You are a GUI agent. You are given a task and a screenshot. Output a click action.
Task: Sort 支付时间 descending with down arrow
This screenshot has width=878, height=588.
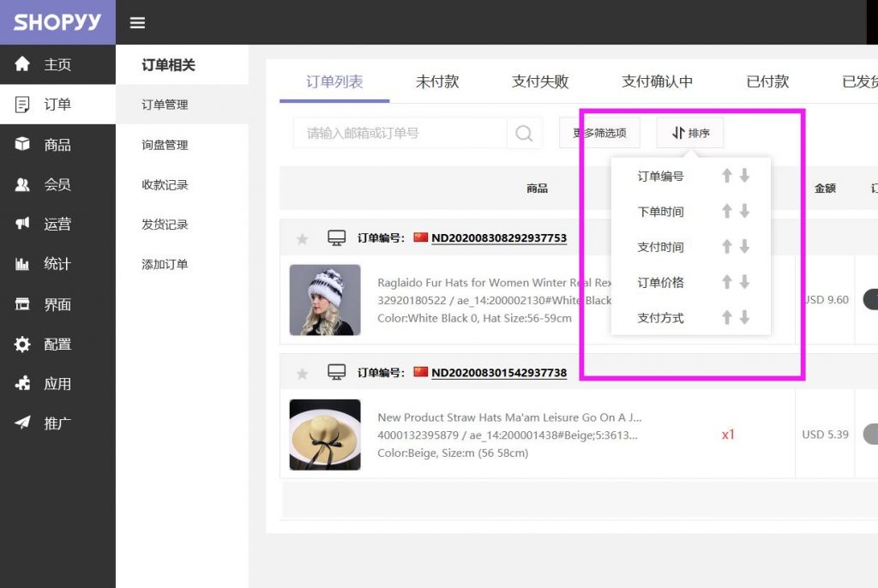(x=744, y=246)
